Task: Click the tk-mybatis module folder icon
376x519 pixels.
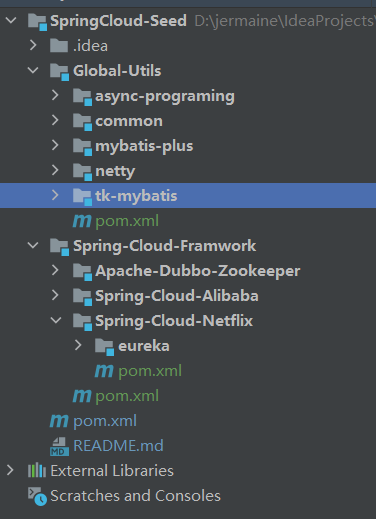Action: click(x=82, y=197)
